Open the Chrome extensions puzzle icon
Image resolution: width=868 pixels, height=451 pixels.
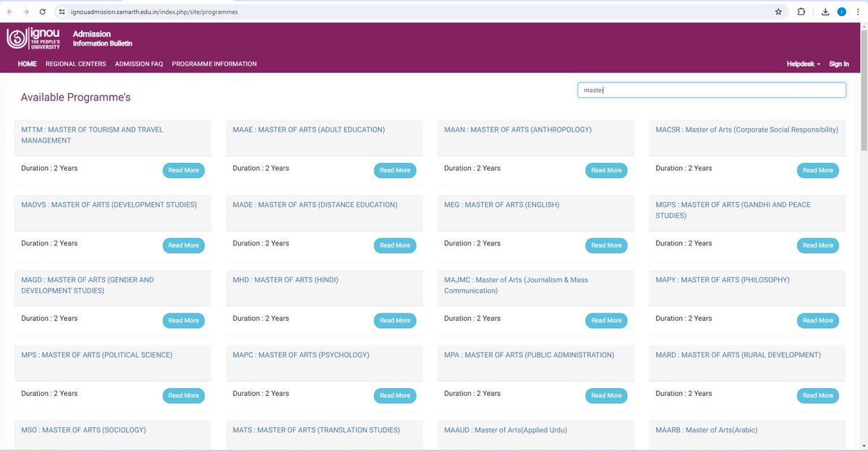(800, 11)
